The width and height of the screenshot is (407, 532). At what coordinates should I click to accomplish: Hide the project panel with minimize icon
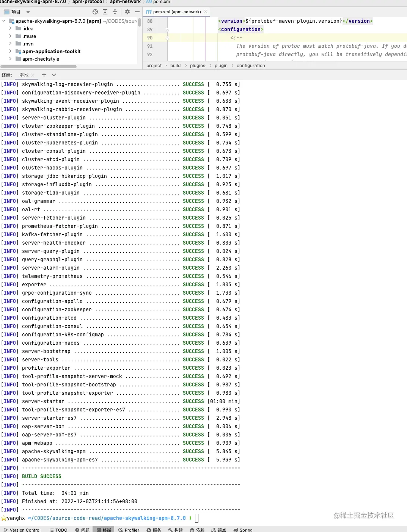pos(137,12)
